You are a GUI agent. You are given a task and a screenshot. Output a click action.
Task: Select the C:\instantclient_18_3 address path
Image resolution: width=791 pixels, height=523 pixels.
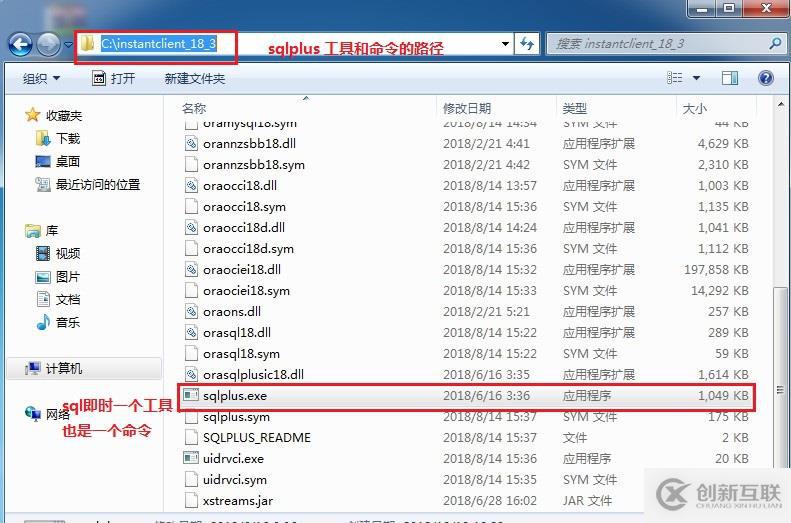coord(158,43)
